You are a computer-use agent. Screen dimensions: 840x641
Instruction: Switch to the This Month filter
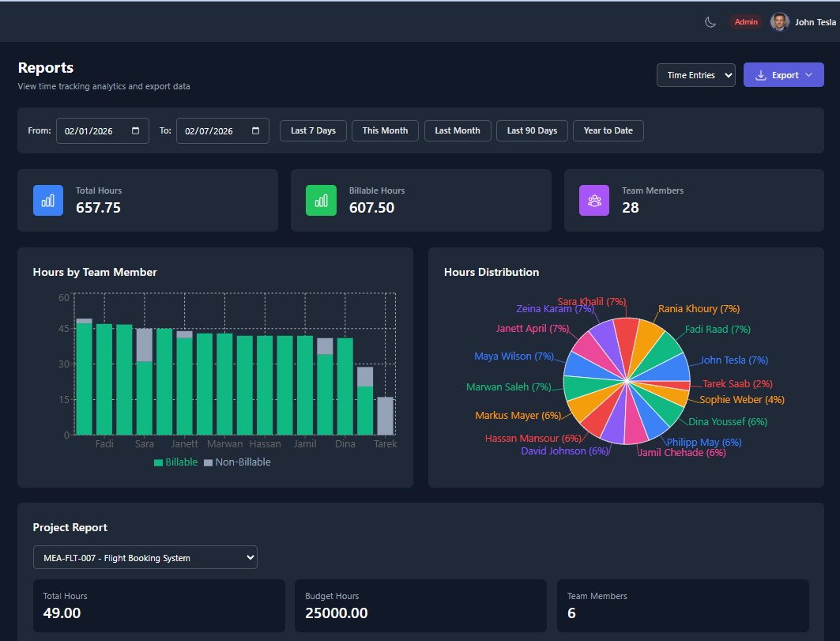pyautogui.click(x=385, y=130)
